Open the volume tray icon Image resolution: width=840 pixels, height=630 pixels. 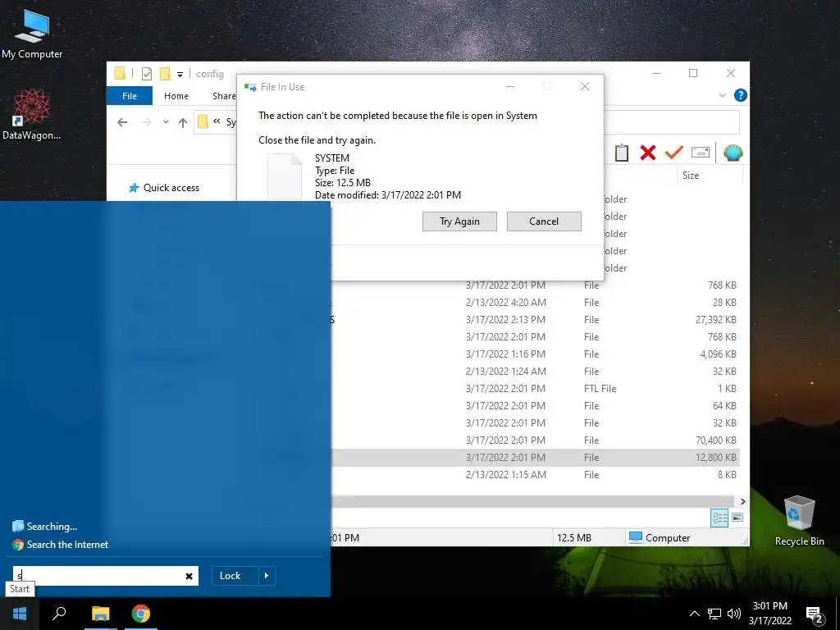click(734, 614)
